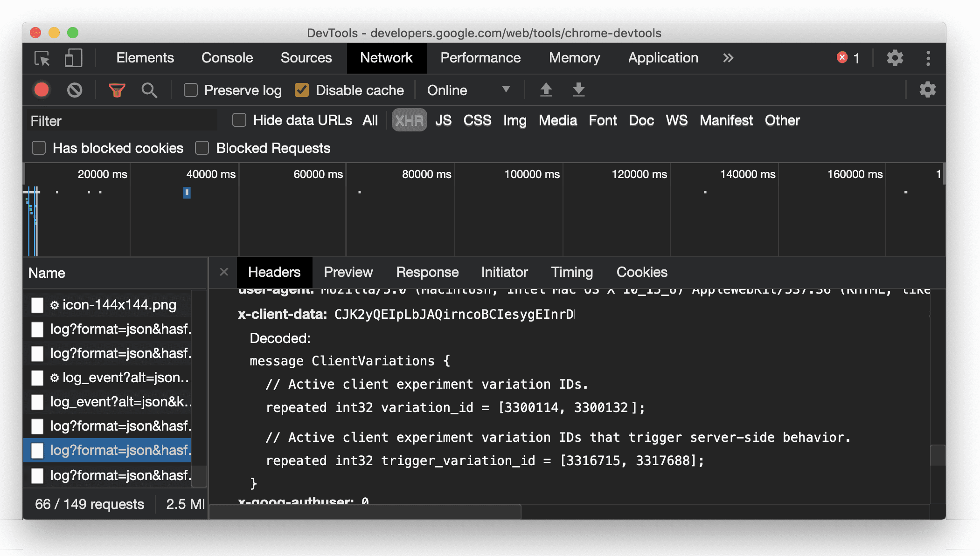Click the search network requests icon
The width and height of the screenshot is (980, 556).
point(149,89)
